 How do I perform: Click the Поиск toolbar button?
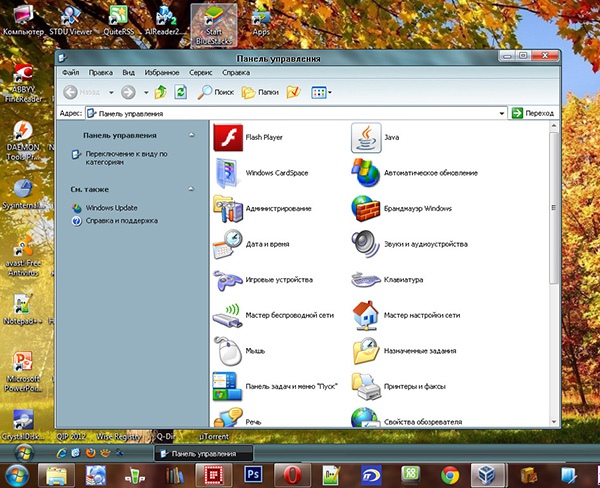coord(214,92)
